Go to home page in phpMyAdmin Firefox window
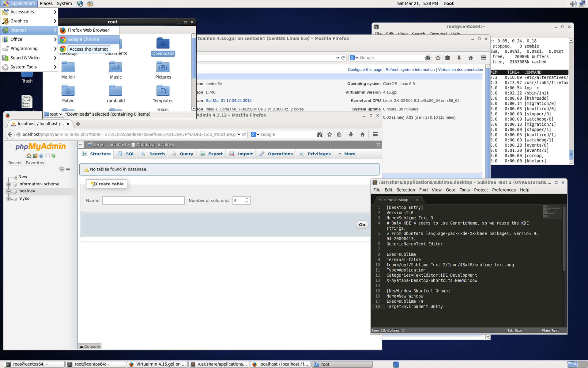Viewport: 588px width, 368px height. click(362, 134)
